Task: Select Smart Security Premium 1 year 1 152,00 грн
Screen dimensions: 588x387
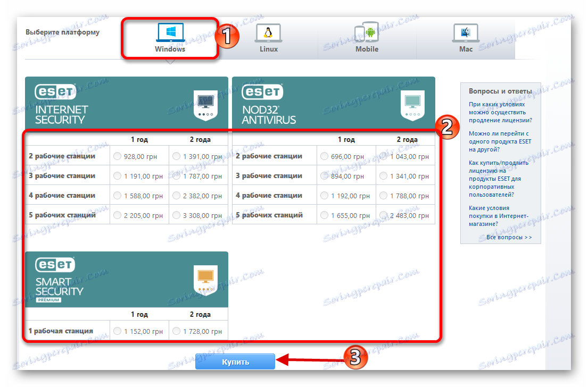Action: coord(118,331)
